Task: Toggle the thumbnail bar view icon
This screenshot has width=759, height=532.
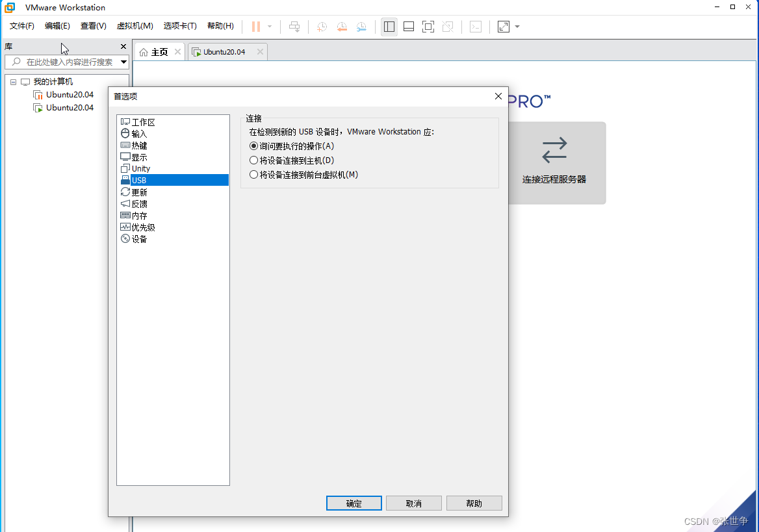Action: click(x=409, y=27)
